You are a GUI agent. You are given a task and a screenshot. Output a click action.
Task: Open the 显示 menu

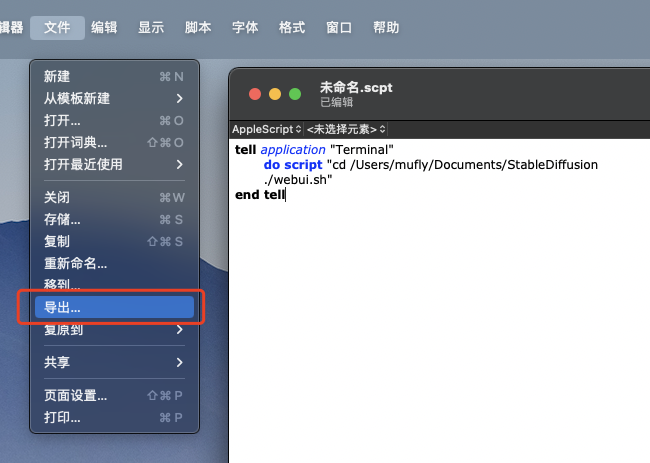pos(151,28)
